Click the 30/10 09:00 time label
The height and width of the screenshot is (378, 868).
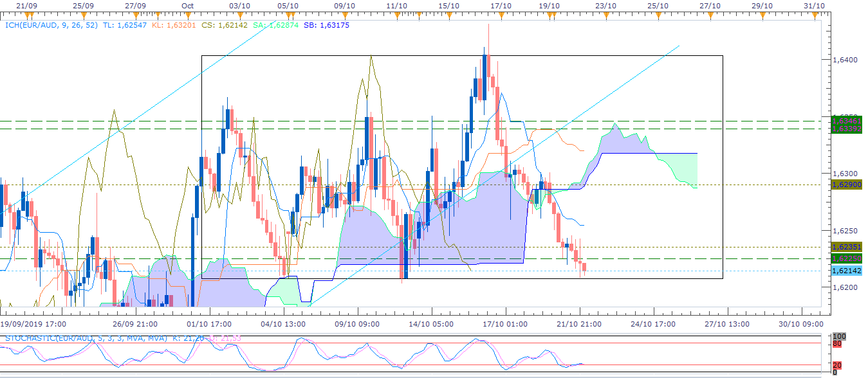tap(800, 324)
